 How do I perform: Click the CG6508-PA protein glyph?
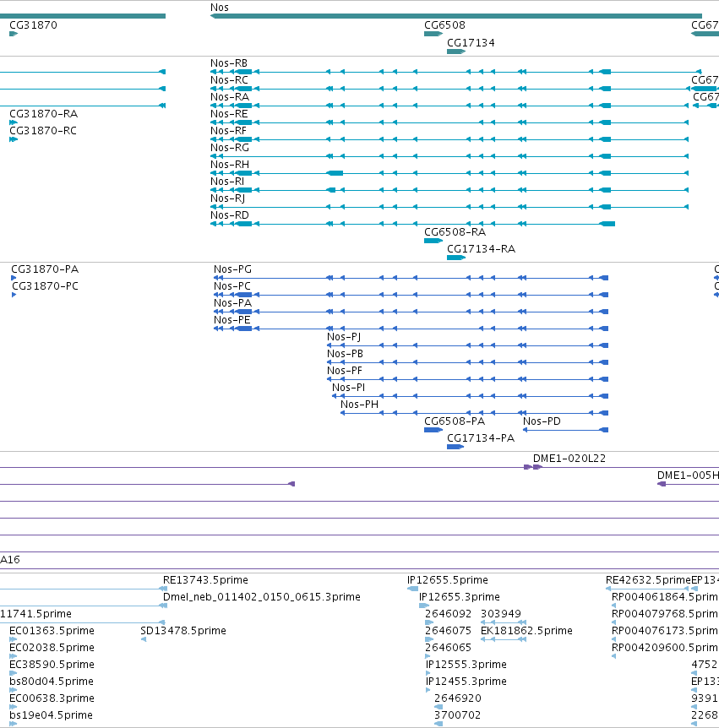pos(433,430)
